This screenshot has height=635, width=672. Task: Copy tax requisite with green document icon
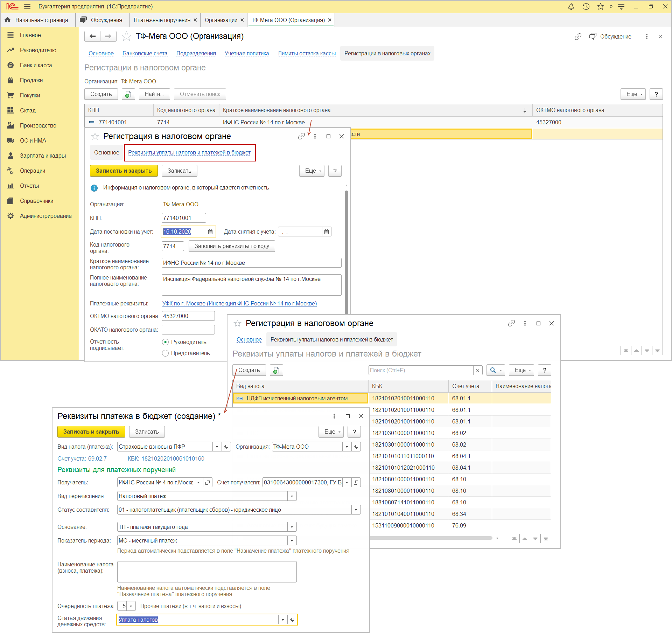click(276, 370)
